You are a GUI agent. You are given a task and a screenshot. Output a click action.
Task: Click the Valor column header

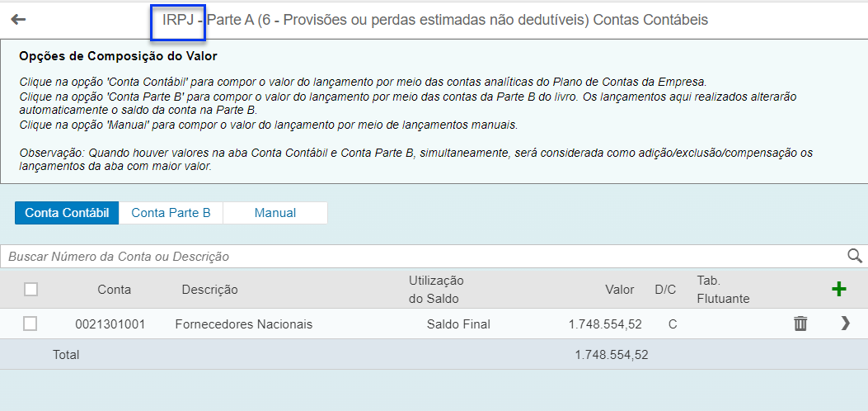pyautogui.click(x=619, y=290)
